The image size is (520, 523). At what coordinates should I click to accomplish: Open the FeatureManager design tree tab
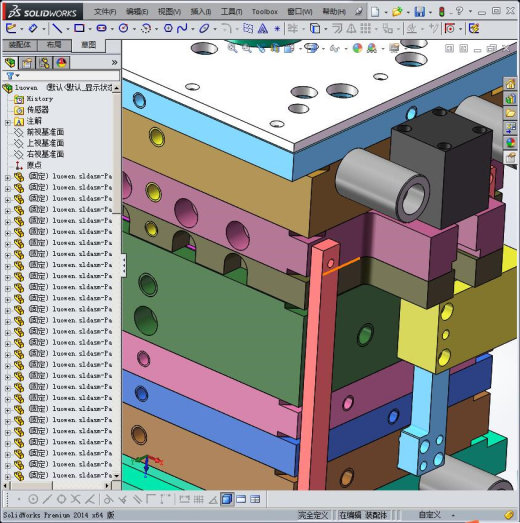(10, 62)
